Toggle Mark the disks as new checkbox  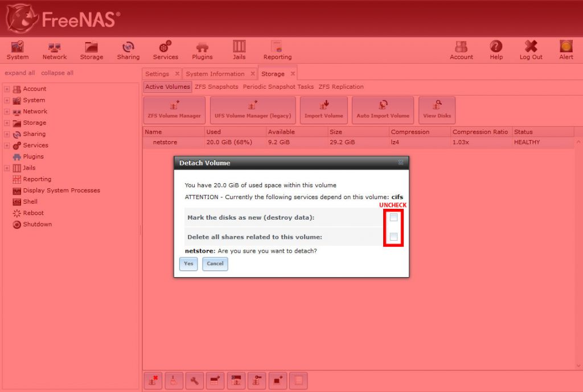[x=393, y=217]
